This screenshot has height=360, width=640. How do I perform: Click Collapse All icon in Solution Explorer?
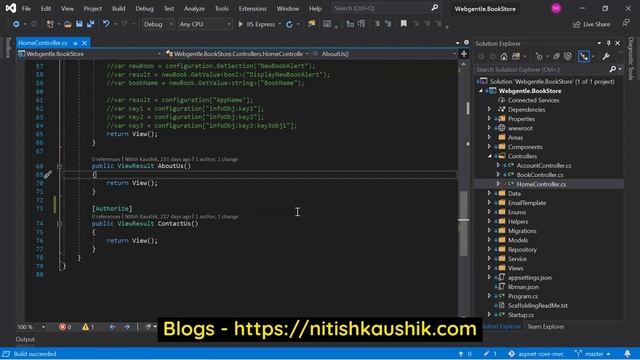point(556,56)
